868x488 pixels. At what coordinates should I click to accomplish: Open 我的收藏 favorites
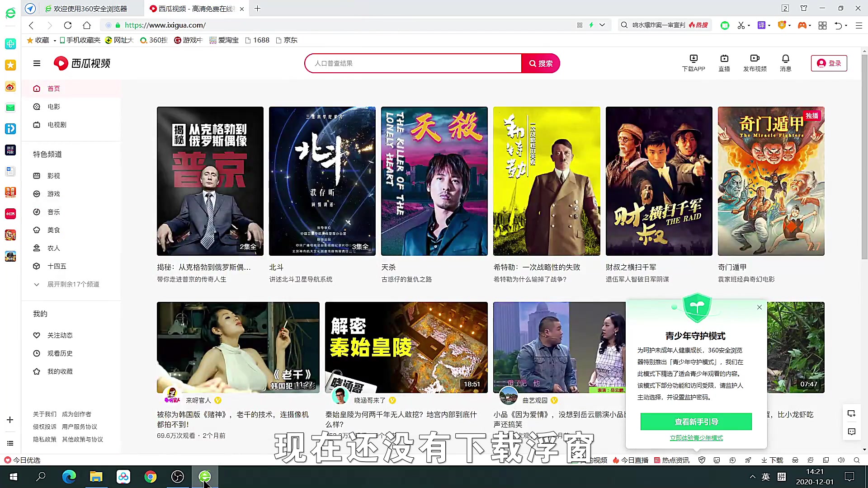71,371
